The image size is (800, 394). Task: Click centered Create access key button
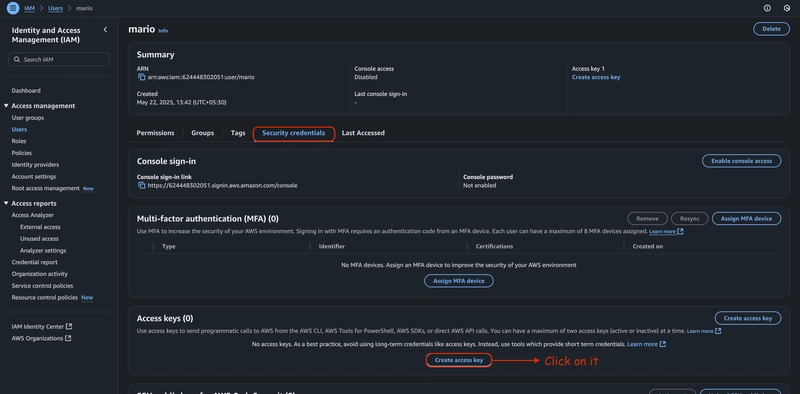459,360
